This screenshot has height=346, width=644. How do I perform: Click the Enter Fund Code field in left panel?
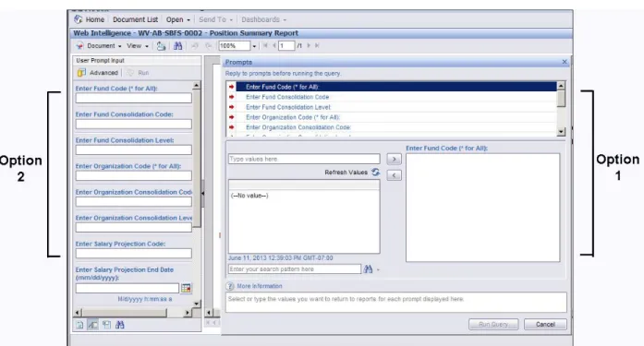pyautogui.click(x=133, y=98)
